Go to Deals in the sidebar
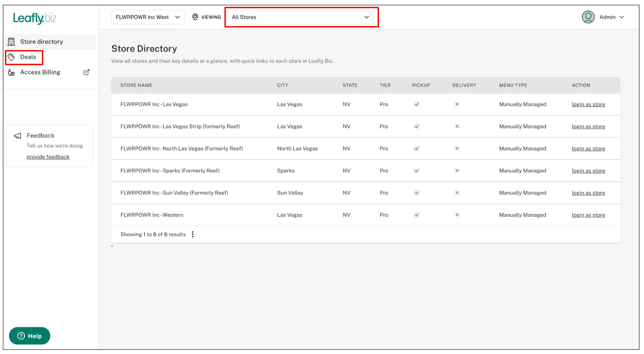 tap(28, 57)
